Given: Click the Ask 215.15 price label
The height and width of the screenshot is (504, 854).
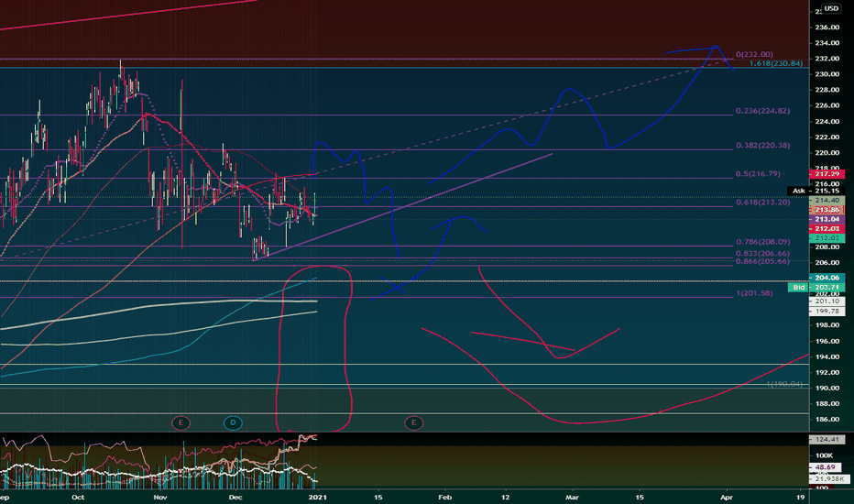Looking at the screenshot, I should (x=816, y=191).
